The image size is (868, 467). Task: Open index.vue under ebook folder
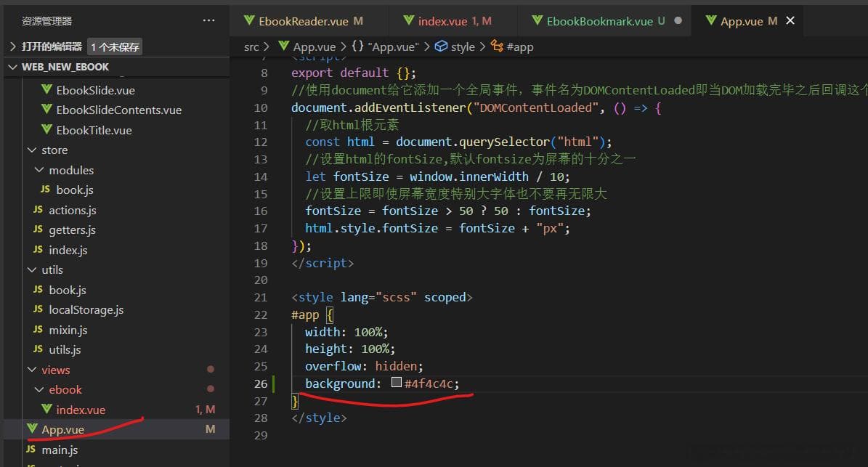point(81,410)
